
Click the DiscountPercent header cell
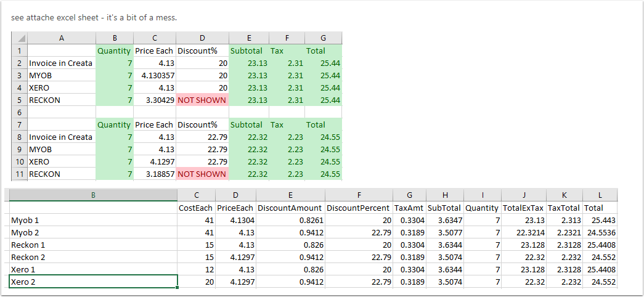click(359, 208)
